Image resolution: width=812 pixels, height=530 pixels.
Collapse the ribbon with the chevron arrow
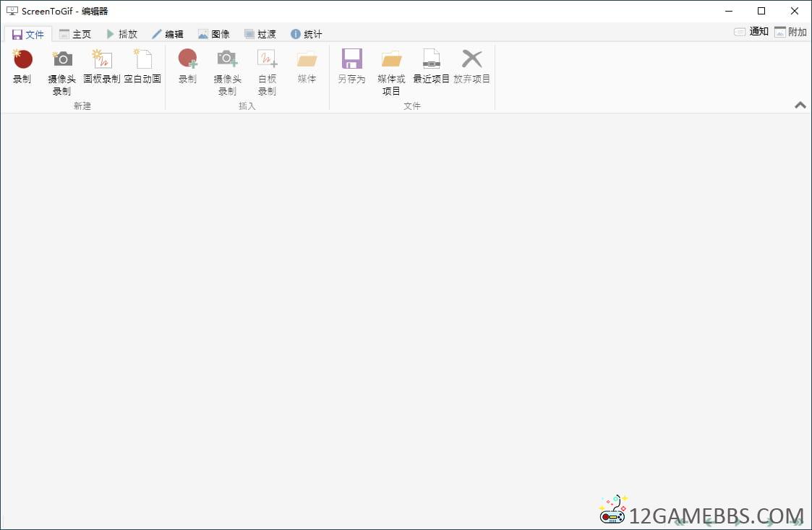coord(800,105)
